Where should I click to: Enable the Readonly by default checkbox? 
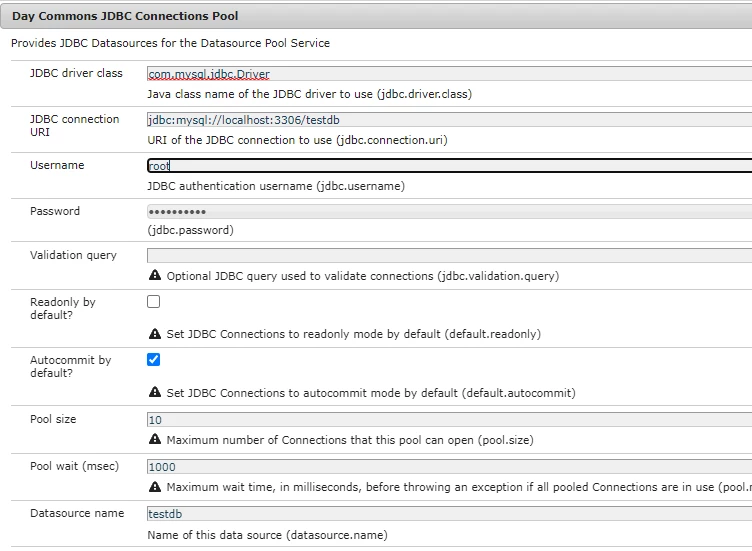(154, 301)
